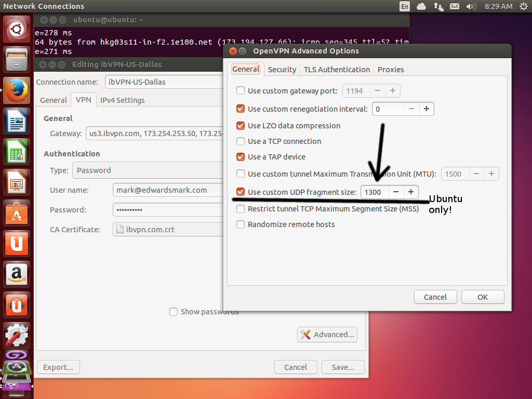532x399 pixels.
Task: Enable Use custom tunnel MTU checkbox
Action: pos(241,174)
